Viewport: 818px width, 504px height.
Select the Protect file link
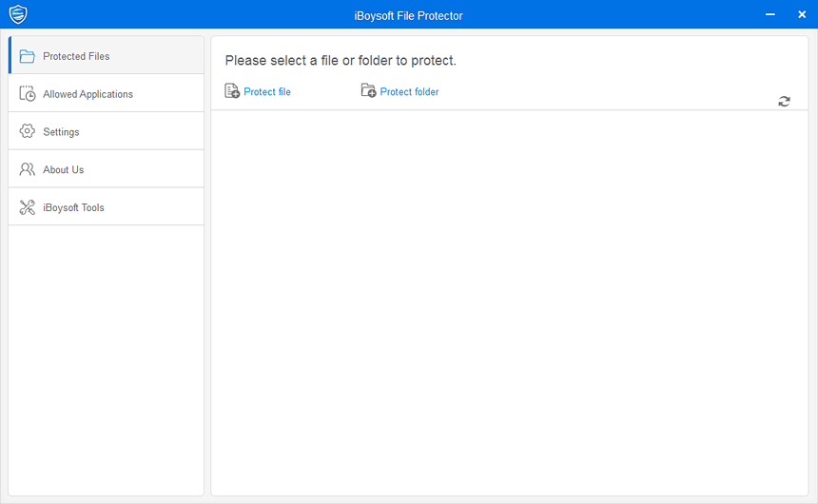coord(267,92)
